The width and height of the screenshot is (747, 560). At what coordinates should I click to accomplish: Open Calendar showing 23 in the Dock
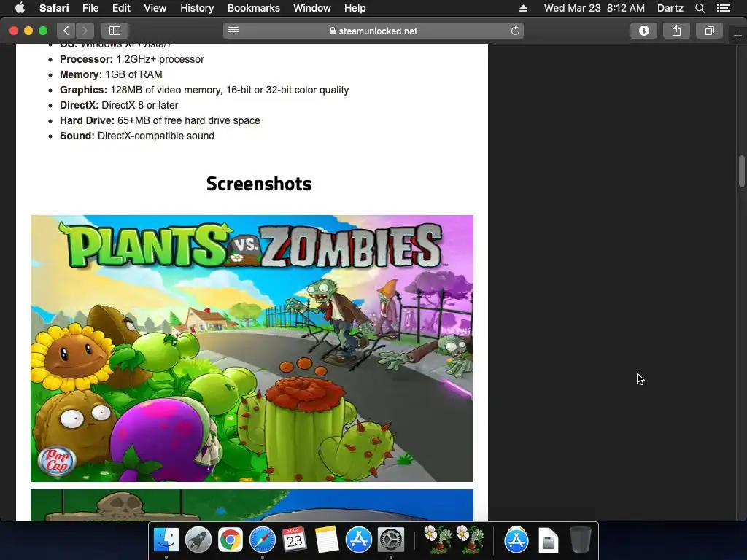pyautogui.click(x=295, y=540)
